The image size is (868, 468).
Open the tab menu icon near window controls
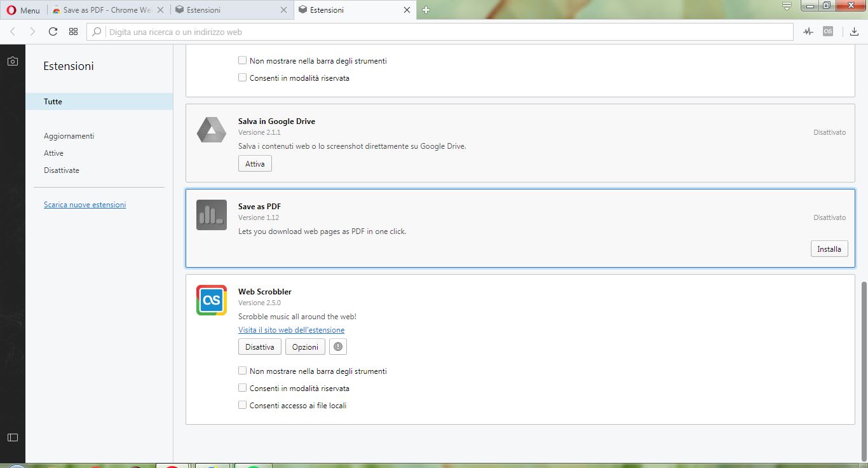787,6
